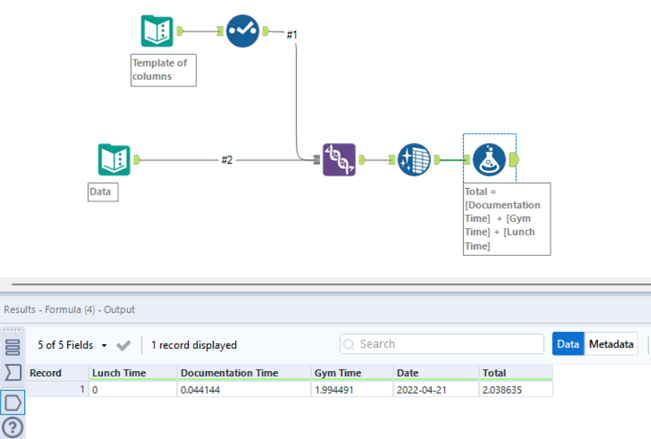The width and height of the screenshot is (651, 439).
Task: Click the Data Cleansing input anchor
Action: tap(392, 160)
